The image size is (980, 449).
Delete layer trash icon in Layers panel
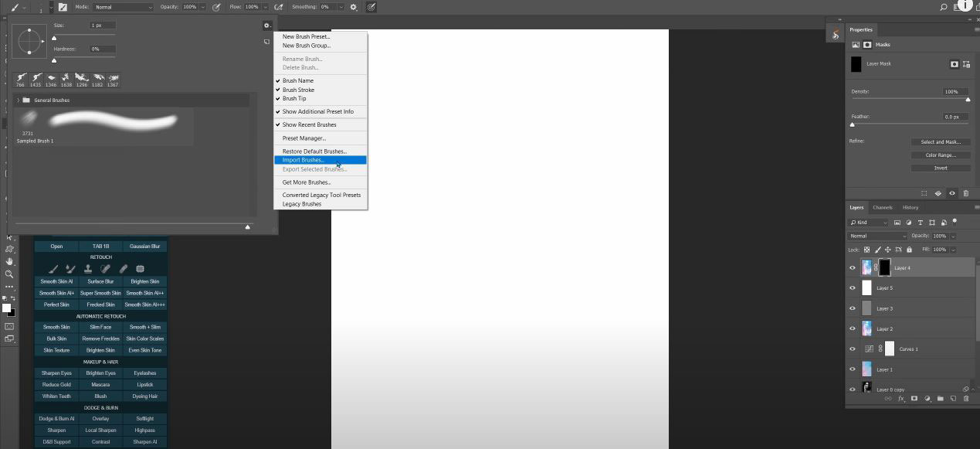[966, 399]
